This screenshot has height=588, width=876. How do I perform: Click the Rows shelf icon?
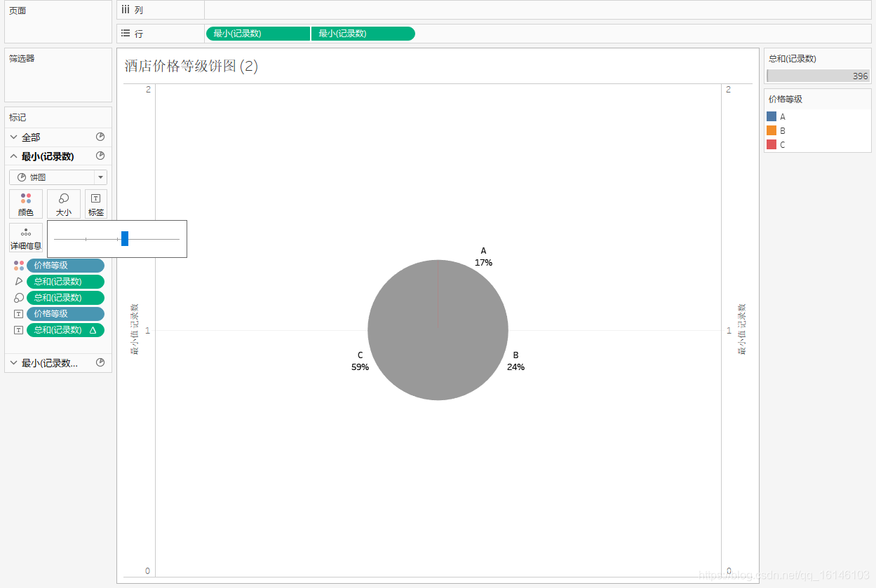[x=126, y=33]
